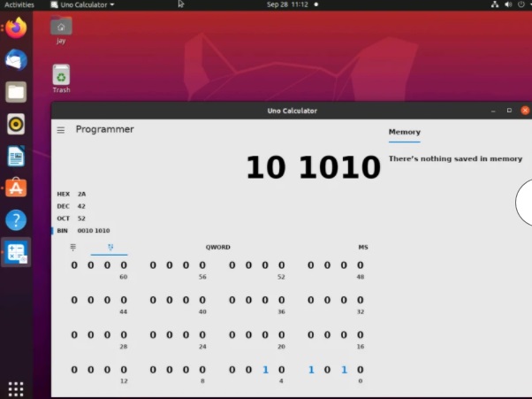
Task: Toggle bit 56 in top row
Action: 202,265
